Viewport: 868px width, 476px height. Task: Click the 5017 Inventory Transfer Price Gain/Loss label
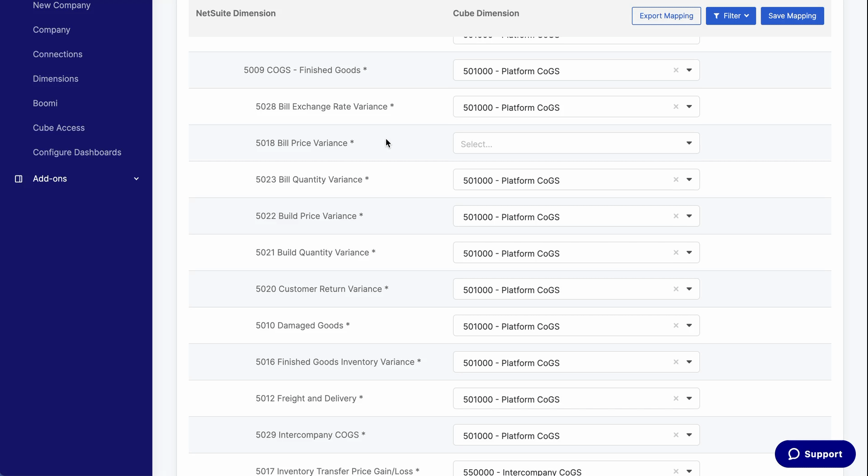point(337,471)
